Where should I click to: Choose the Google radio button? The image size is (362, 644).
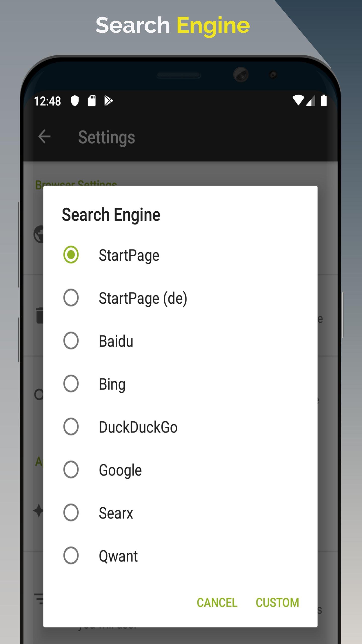71,470
